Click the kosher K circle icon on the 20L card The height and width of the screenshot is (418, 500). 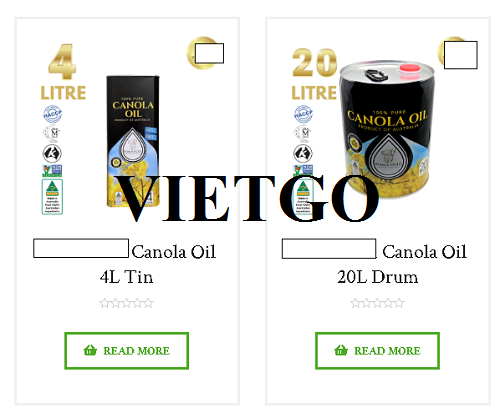303,154
